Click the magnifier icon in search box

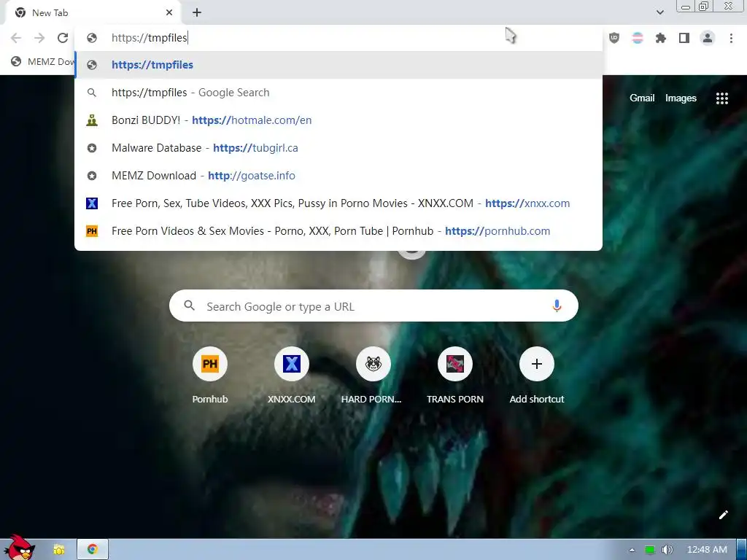click(189, 306)
